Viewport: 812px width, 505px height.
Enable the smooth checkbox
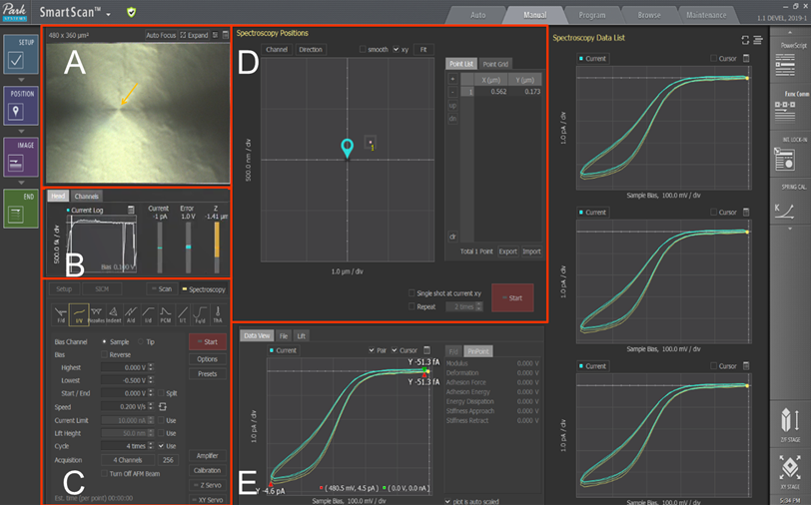click(363, 49)
